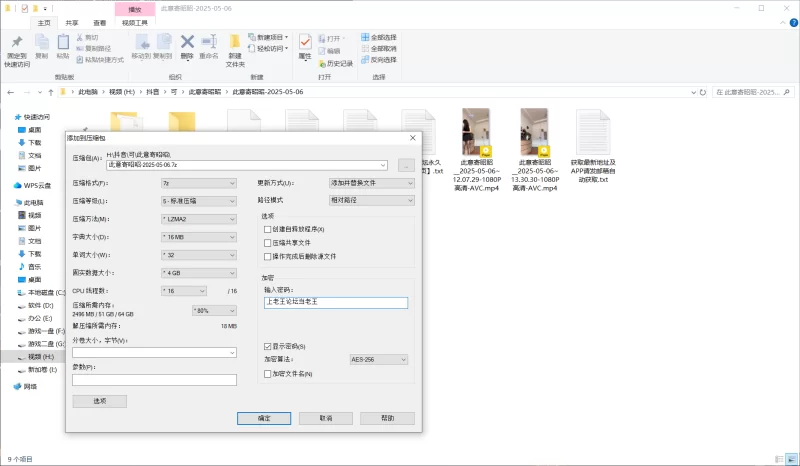Click Select all (全部选择) icon
This screenshot has width=800, height=466.
coord(365,37)
